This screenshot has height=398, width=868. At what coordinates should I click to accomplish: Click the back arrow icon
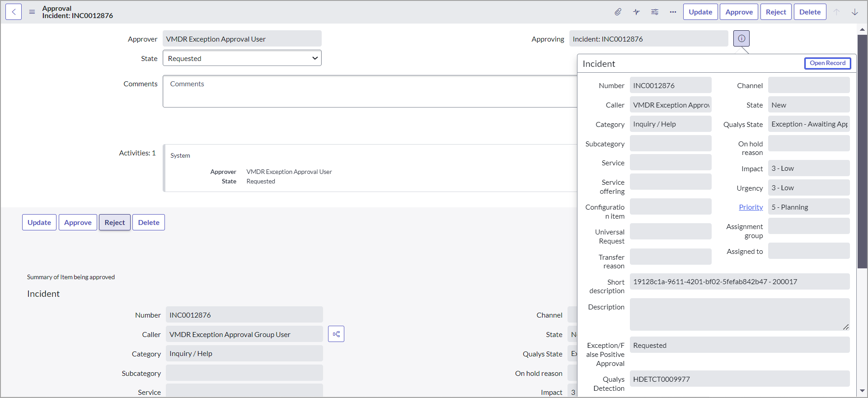point(14,12)
